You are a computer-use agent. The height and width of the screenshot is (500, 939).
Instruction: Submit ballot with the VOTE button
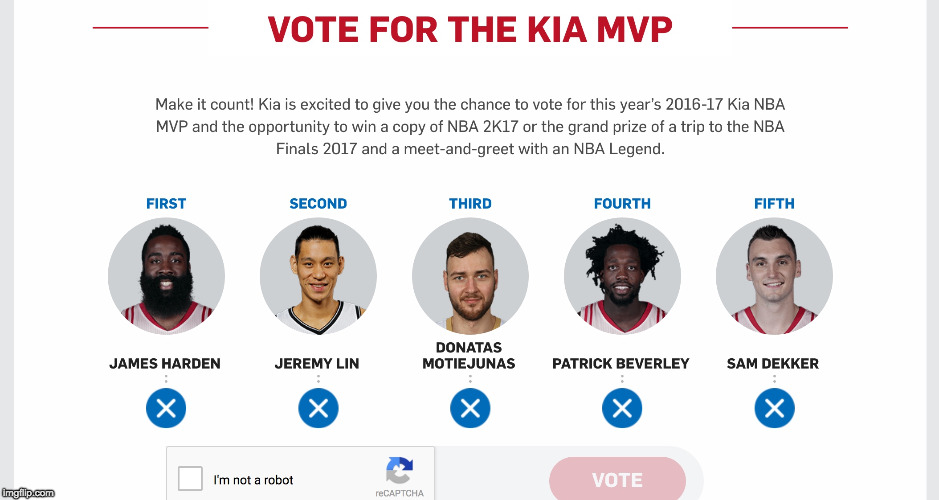(x=617, y=479)
